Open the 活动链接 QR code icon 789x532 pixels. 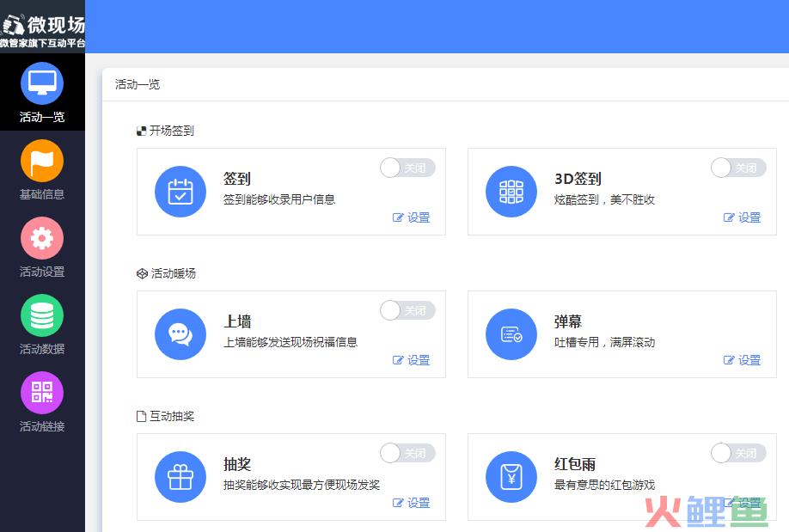pos(42,393)
